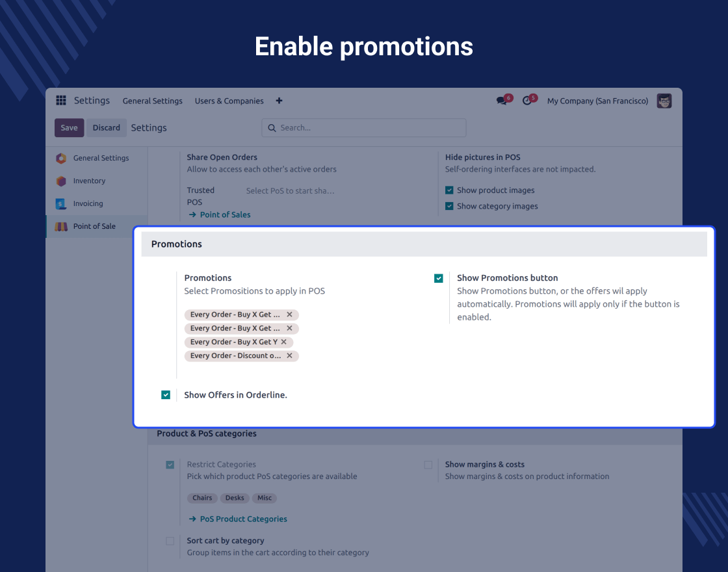Open the General Settings sidebar icon
The image size is (728, 572).
pos(61,158)
